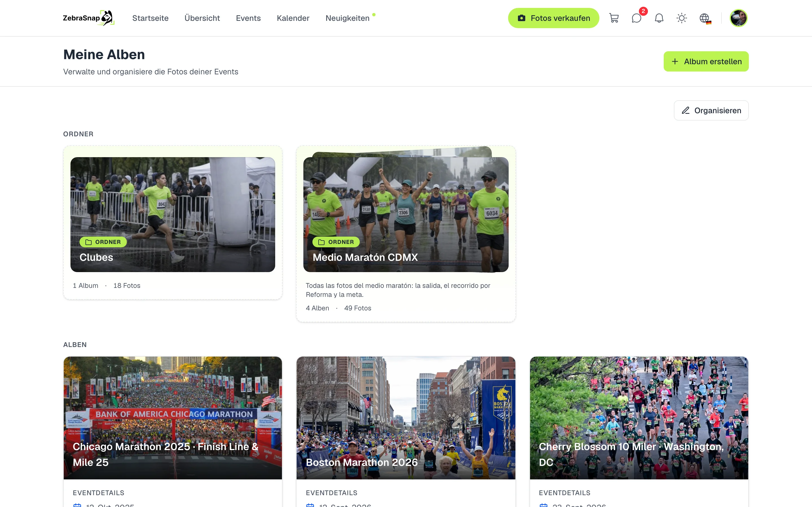The image size is (812, 507).
Task: Toggle light/dark theme sun icon
Action: coord(681,18)
